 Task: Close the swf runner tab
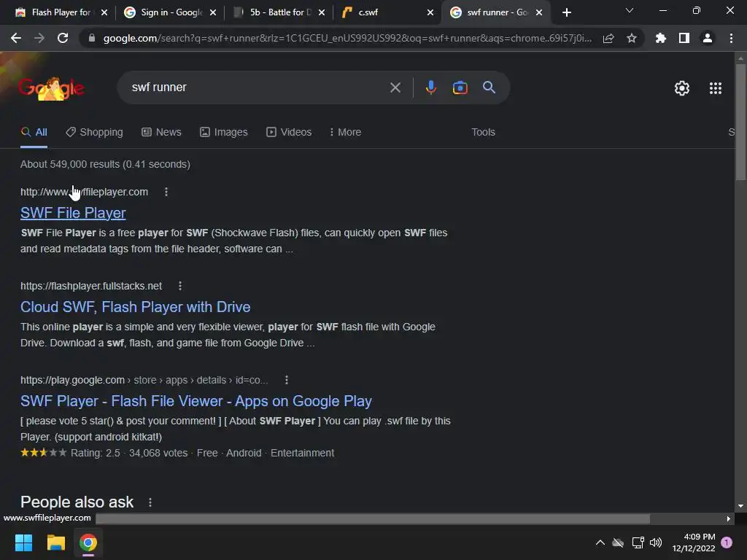[539, 12]
